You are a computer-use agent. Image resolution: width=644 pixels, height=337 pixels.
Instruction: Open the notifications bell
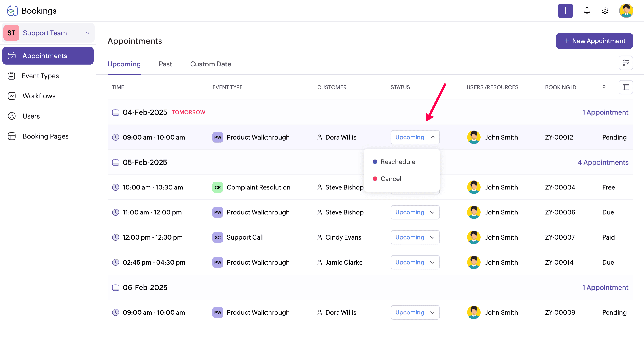pyautogui.click(x=587, y=11)
